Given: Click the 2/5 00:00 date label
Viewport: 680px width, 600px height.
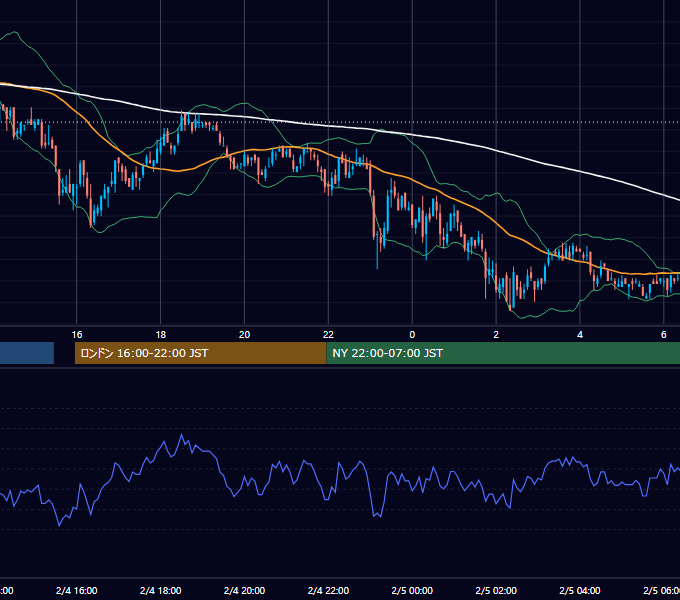Looking at the screenshot, I should (x=412, y=591).
